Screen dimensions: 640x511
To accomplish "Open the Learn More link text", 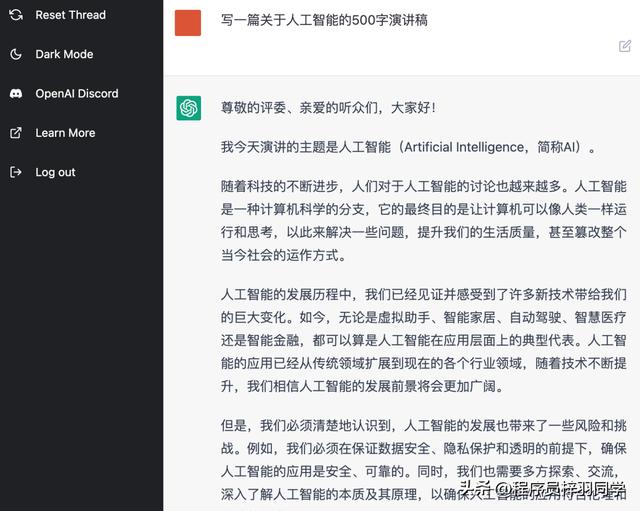I will (65, 133).
